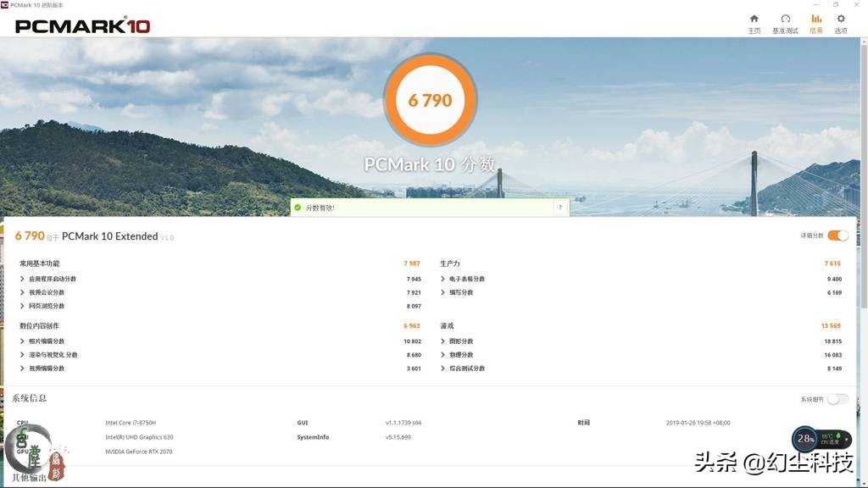Click the 2019-01-26 19:58 timestamp
The height and width of the screenshot is (488, 868).
[x=698, y=423]
